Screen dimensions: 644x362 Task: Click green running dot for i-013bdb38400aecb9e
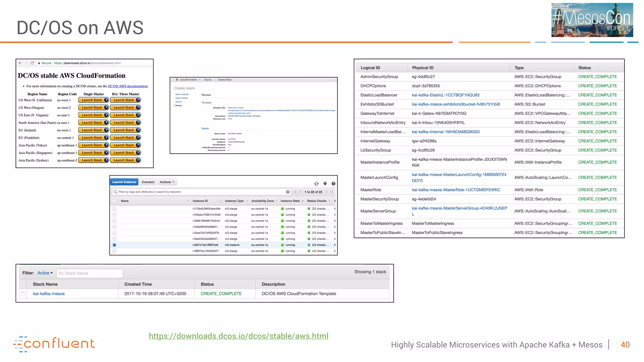coord(282,209)
